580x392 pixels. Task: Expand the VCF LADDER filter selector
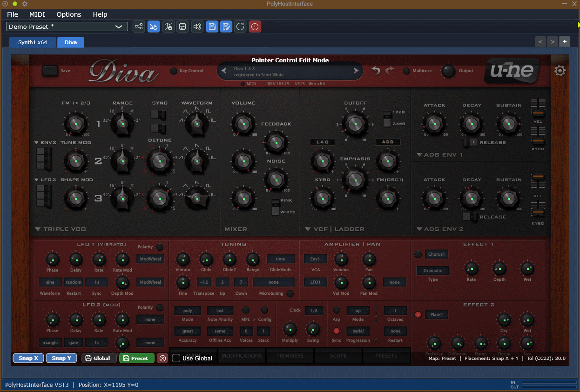pos(335,229)
